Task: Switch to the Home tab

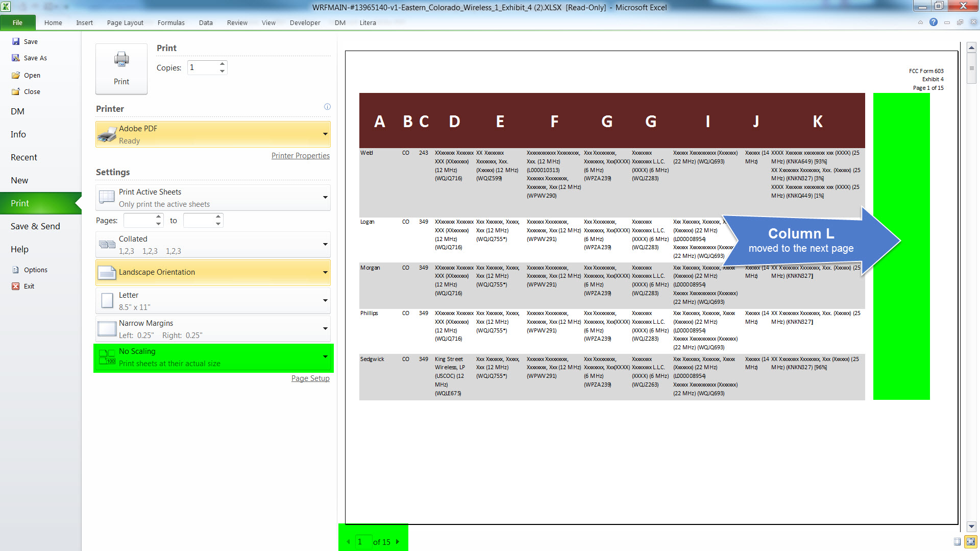Action: [53, 22]
